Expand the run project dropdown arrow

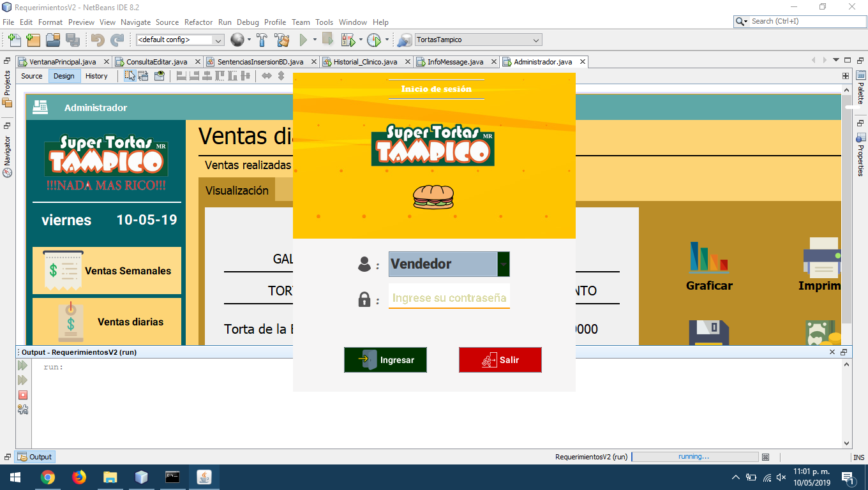click(x=315, y=40)
